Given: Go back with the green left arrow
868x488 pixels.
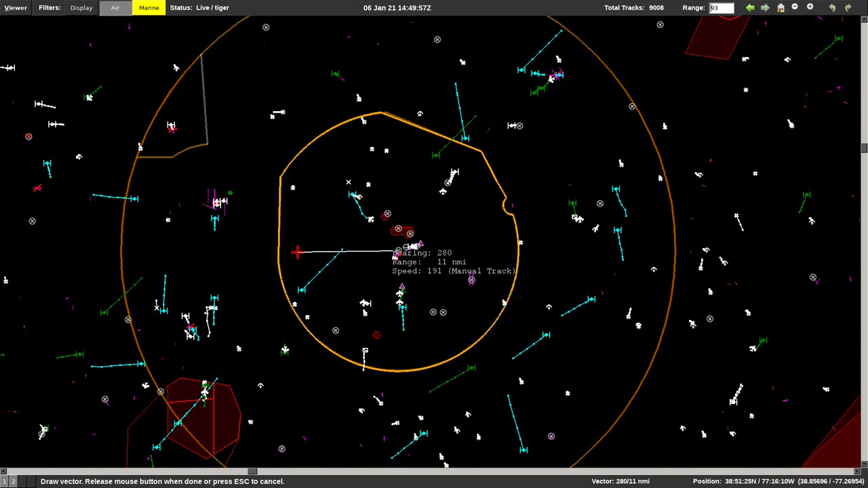Looking at the screenshot, I should 750,7.
